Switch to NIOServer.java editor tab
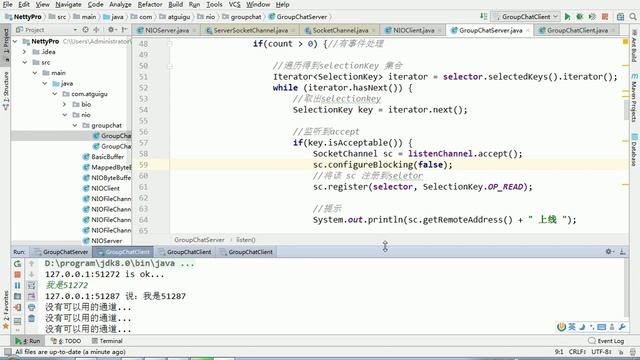Image resolution: width=640 pixels, height=360 pixels. [167, 30]
